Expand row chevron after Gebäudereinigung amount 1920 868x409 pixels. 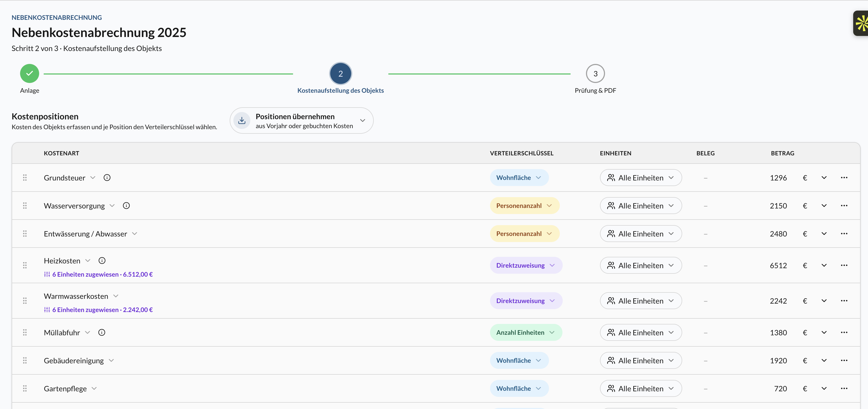coord(824,360)
